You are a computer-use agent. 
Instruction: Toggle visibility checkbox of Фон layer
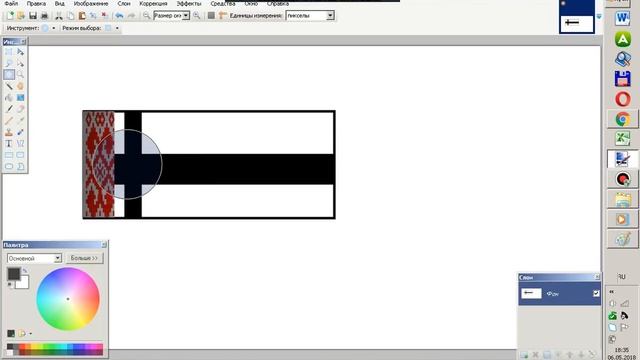coord(596,293)
